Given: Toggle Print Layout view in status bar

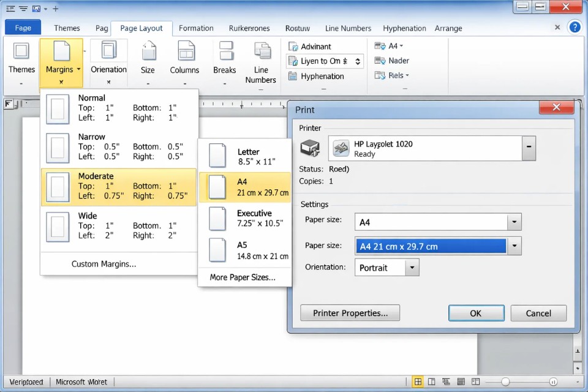Looking at the screenshot, I should pyautogui.click(x=418, y=381).
